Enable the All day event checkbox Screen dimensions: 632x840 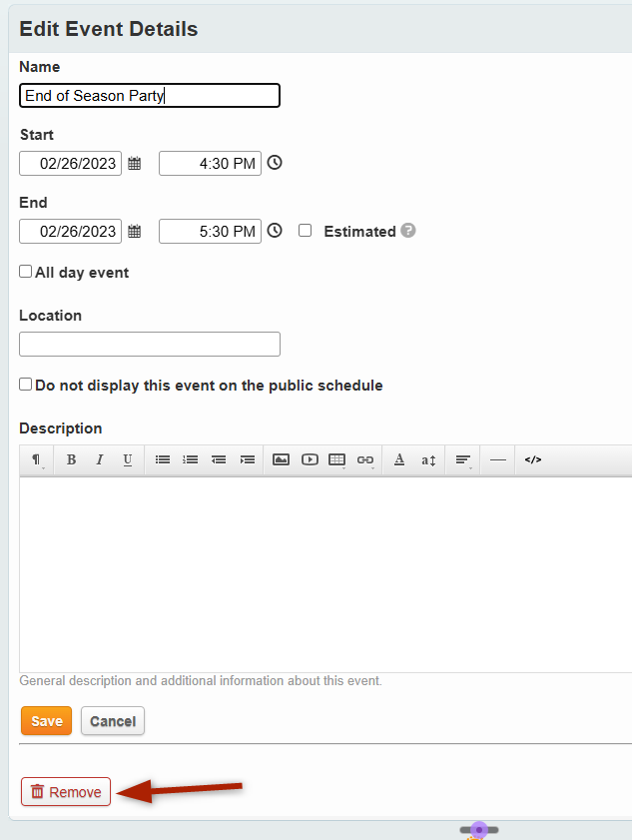point(26,272)
